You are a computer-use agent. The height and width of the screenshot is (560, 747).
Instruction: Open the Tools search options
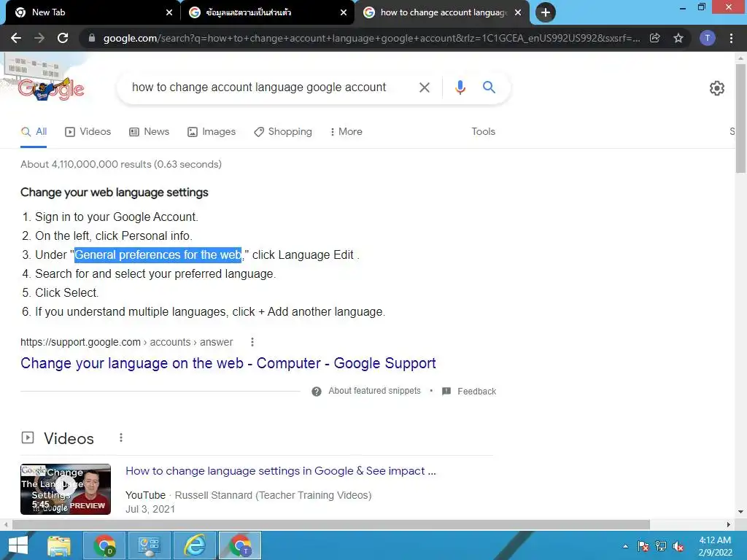(483, 131)
